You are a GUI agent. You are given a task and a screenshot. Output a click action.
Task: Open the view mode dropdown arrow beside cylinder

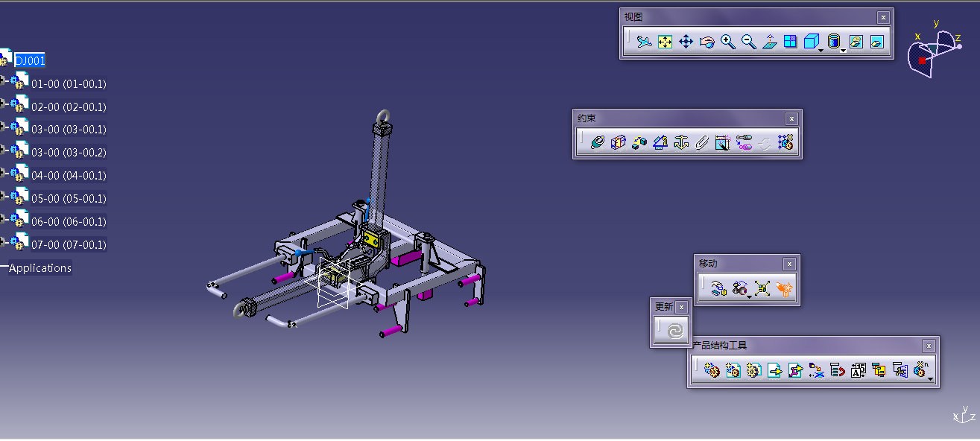(x=844, y=50)
